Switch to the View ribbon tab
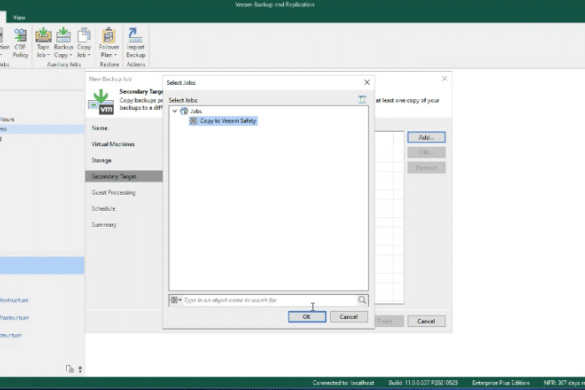This screenshot has height=390, width=585. [19, 18]
